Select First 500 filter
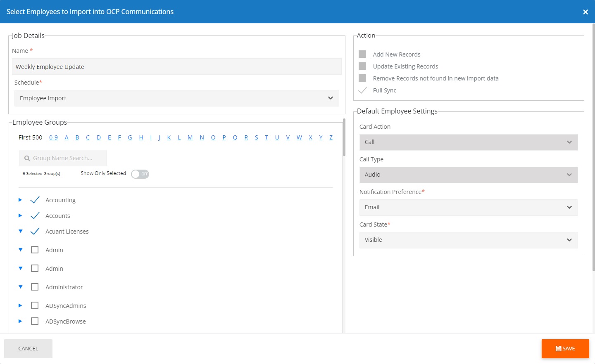The image size is (595, 364). 31,137
